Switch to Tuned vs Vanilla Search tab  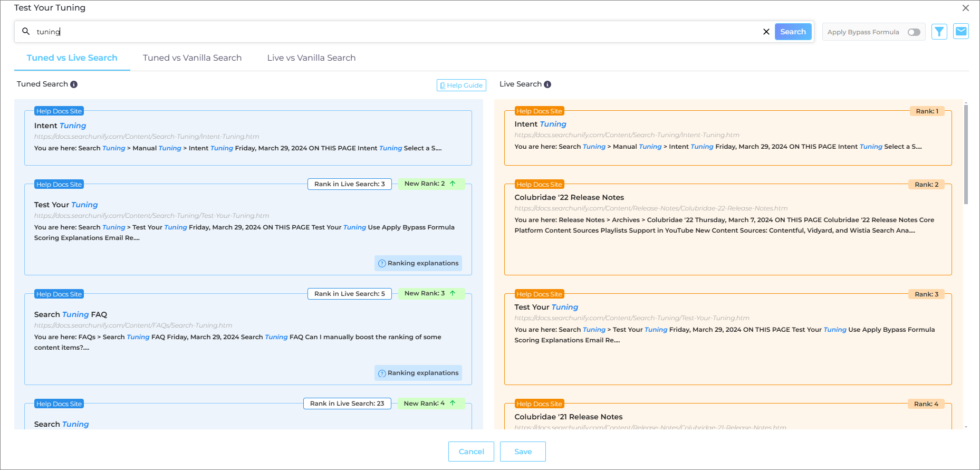pyautogui.click(x=192, y=58)
